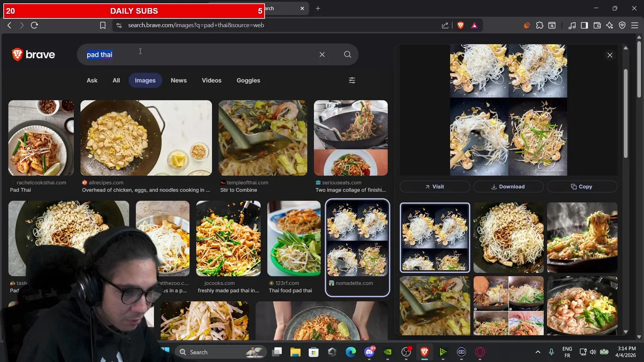Click the ENG FR language indicator
The height and width of the screenshot is (362, 644).
(567, 352)
